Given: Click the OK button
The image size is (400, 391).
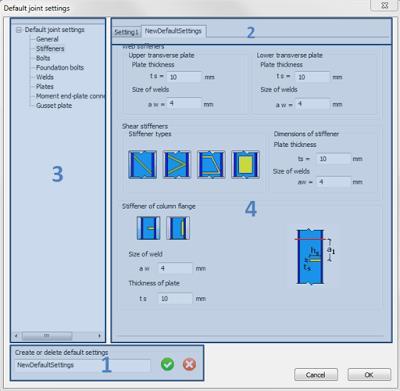Looking at the screenshot, I should (x=369, y=375).
